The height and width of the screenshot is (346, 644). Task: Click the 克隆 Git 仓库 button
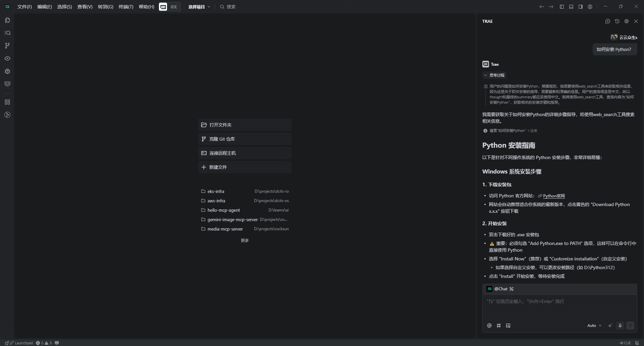coord(245,139)
